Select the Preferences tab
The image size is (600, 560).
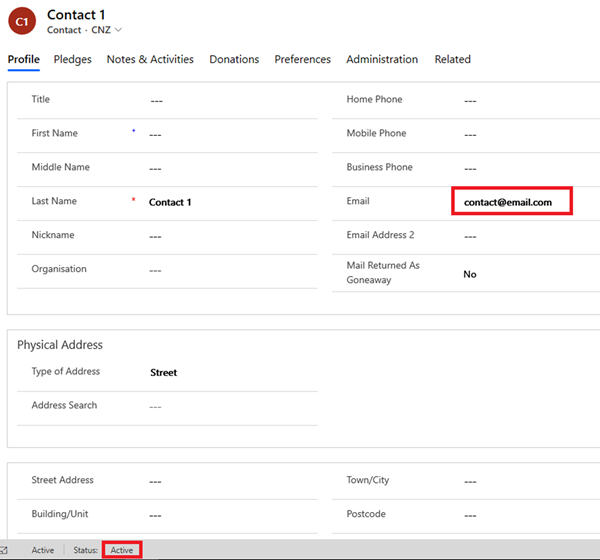(302, 59)
